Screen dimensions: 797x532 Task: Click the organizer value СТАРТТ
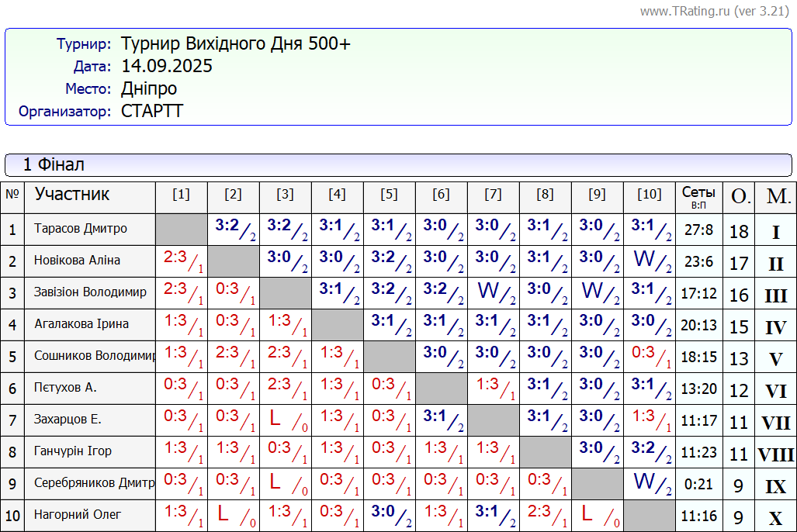[152, 111]
